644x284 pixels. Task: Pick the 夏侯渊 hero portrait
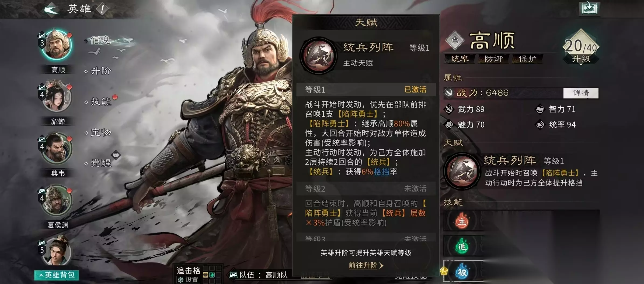pos(57,200)
